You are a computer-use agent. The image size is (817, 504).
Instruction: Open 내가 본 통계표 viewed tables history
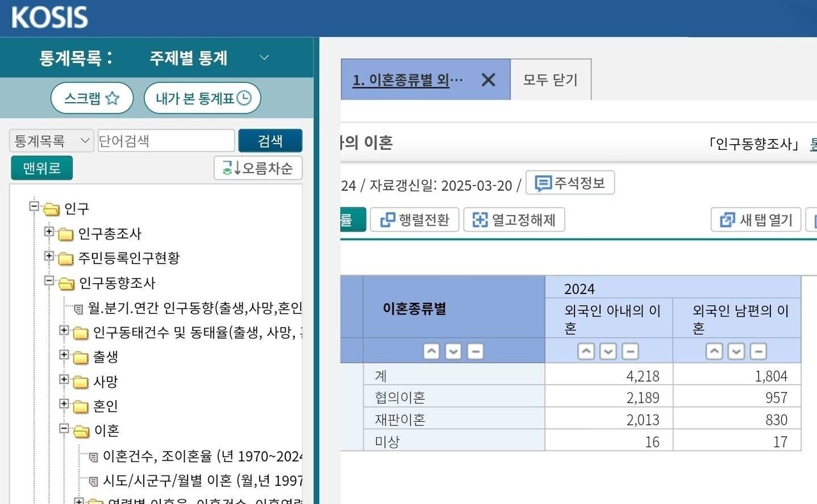(202, 98)
